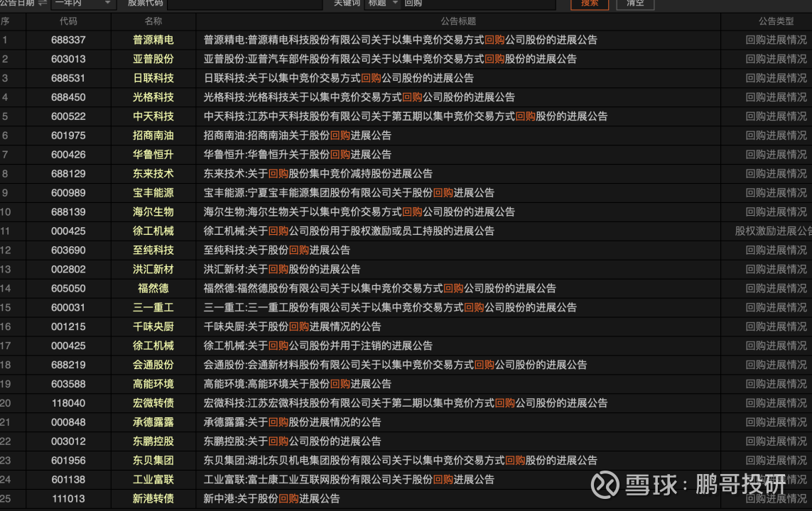The image size is (812, 511).
Task: Open the 中天科技 fifth-phase buyback announcement
Action: click(406, 116)
